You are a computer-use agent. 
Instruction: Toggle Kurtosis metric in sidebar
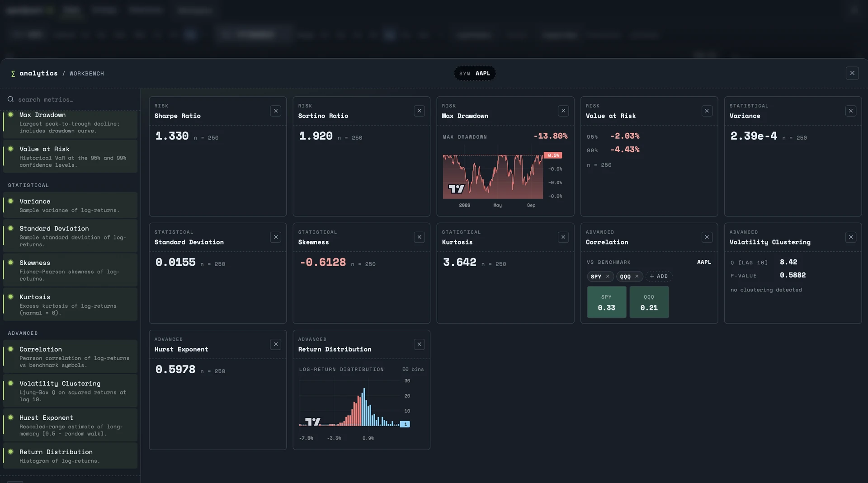(70, 305)
